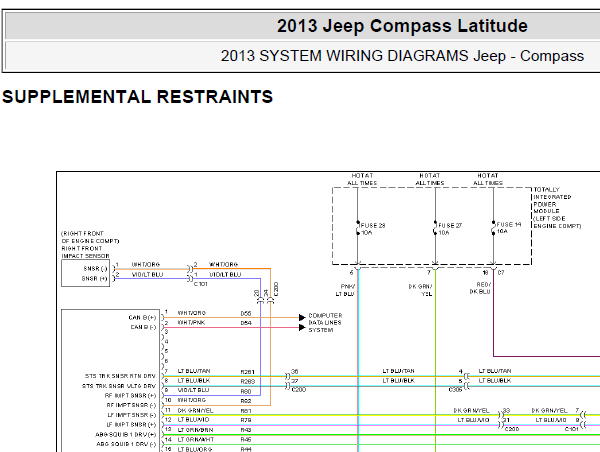Click the "D54" circuit code
Viewport: 600px width, 452px height.
tap(246, 323)
